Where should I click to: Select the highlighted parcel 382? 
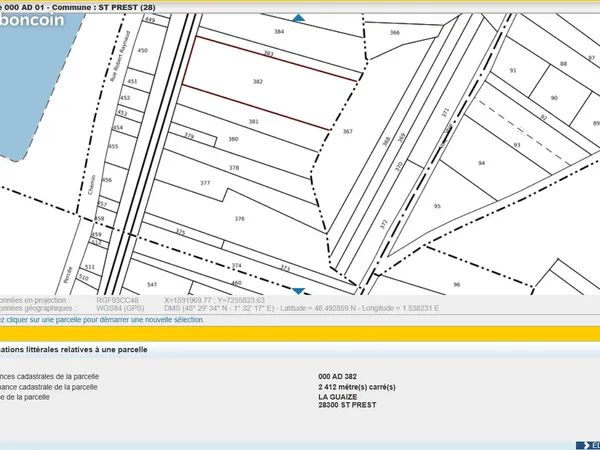(258, 82)
